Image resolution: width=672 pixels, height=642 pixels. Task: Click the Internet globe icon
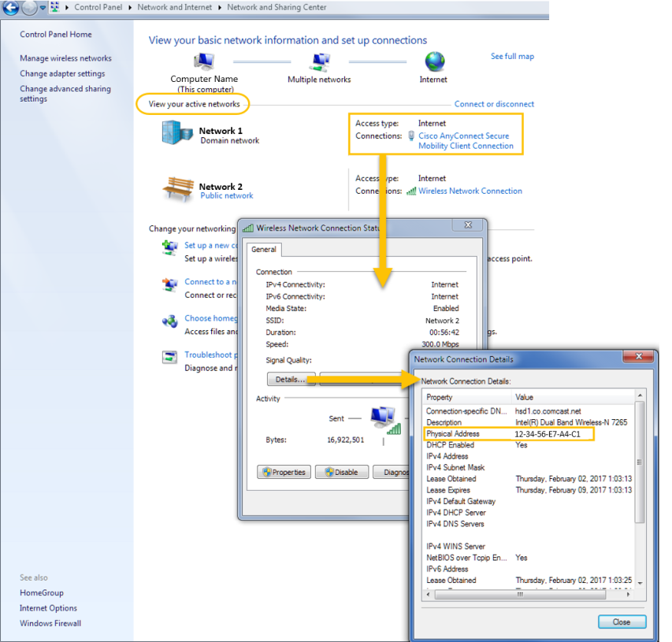point(434,62)
